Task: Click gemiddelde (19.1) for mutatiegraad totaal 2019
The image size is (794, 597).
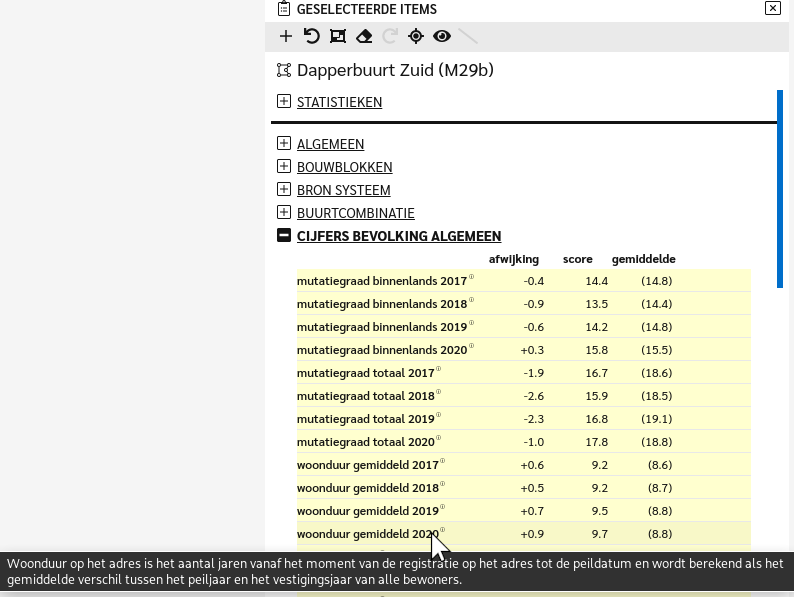Action: point(657,419)
